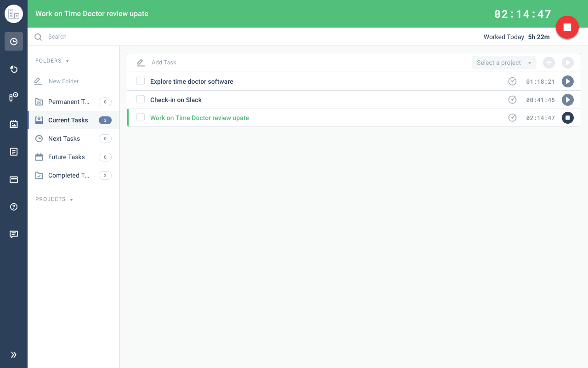Click the Add Task input field
588x368 pixels.
[x=308, y=63]
